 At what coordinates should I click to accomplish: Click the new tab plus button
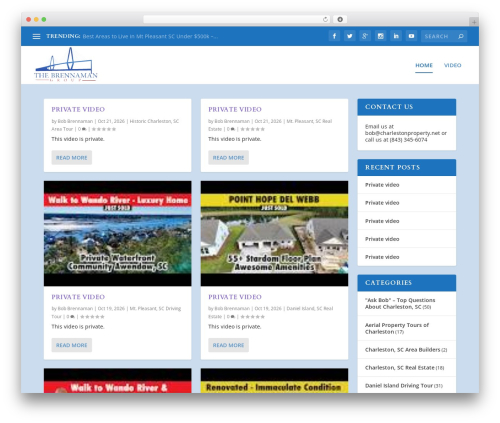point(474,22)
